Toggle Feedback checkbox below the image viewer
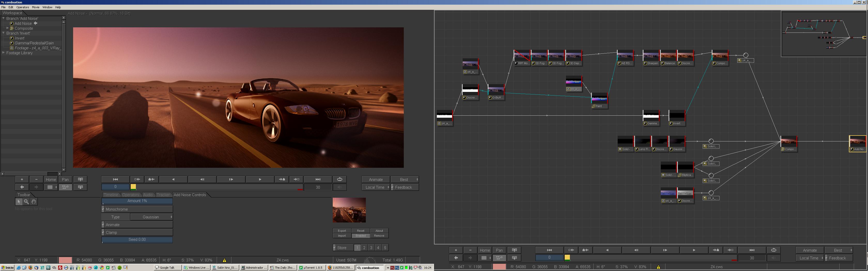Image resolution: width=868 pixels, height=271 pixels. coord(392,188)
